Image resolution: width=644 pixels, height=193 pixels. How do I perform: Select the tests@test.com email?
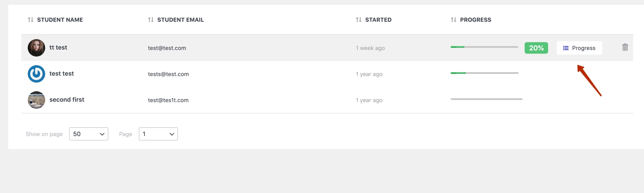point(168,74)
